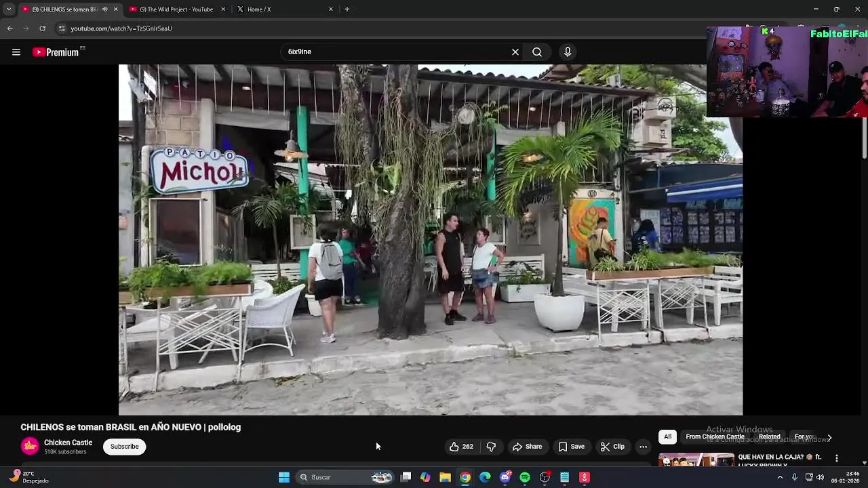This screenshot has height=488, width=868.
Task: Open OBS Studio from the taskbar
Action: [x=545, y=477]
